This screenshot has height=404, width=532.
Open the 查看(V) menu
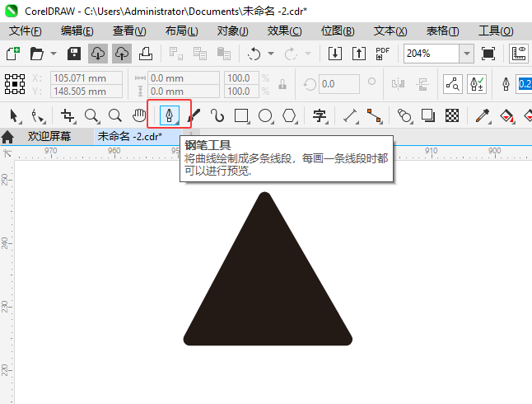[x=129, y=31]
